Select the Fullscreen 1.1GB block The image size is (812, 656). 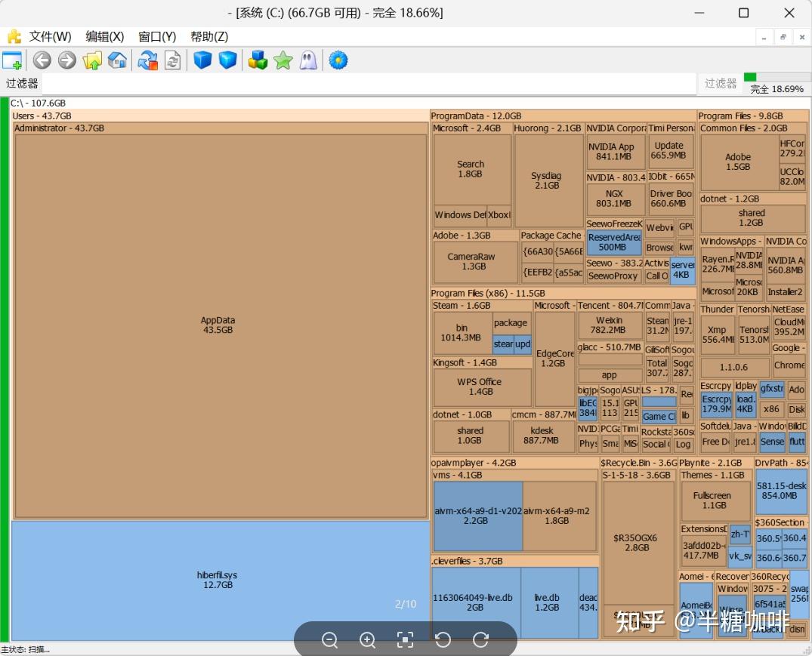714,500
